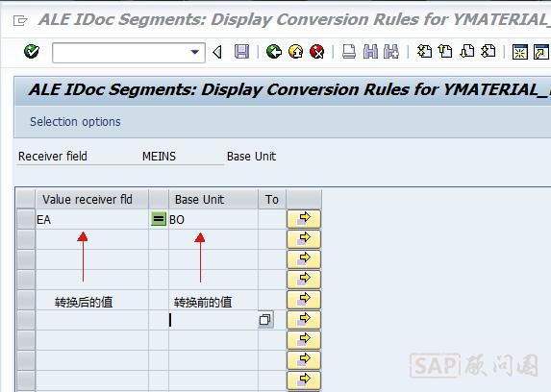
Task: Click the table select-all corner cell
Action: 26,199
